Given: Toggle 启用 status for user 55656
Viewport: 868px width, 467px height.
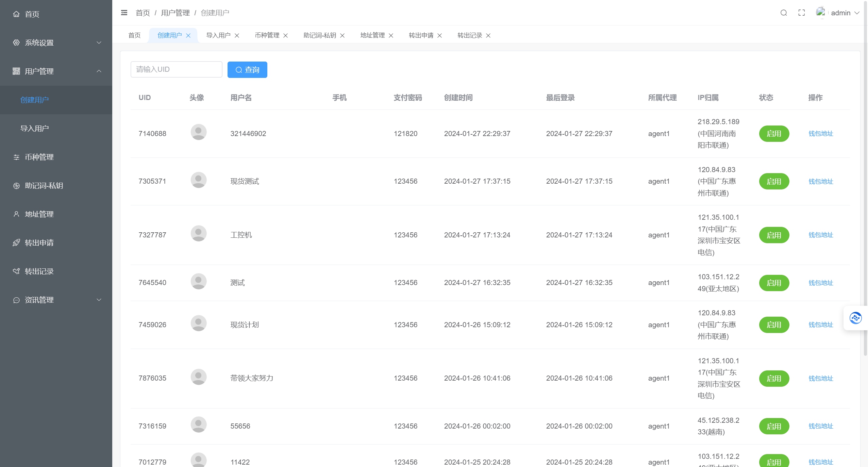Looking at the screenshot, I should coord(774,426).
